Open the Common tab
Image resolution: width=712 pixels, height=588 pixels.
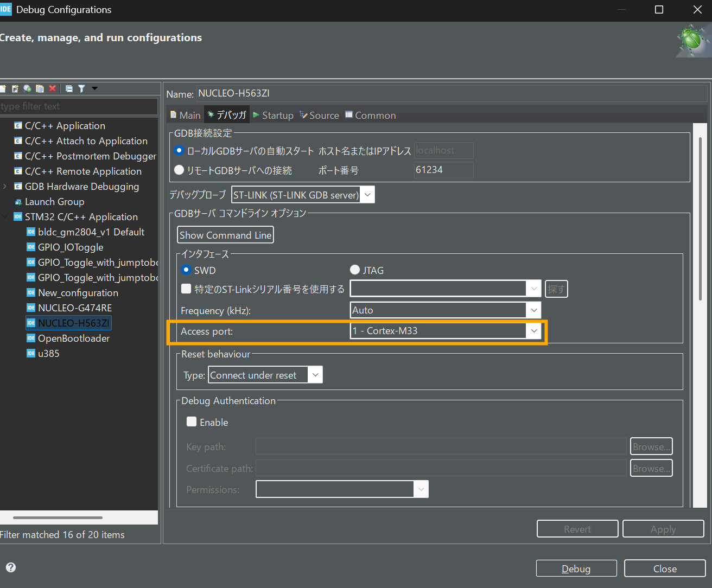coord(370,116)
